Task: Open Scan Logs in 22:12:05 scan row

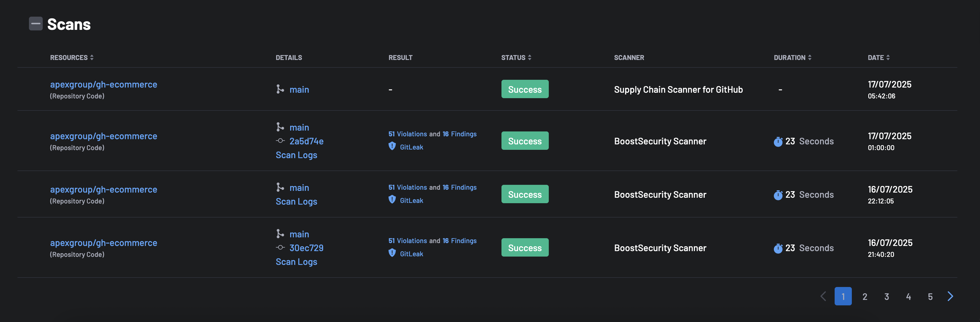Action: point(296,201)
